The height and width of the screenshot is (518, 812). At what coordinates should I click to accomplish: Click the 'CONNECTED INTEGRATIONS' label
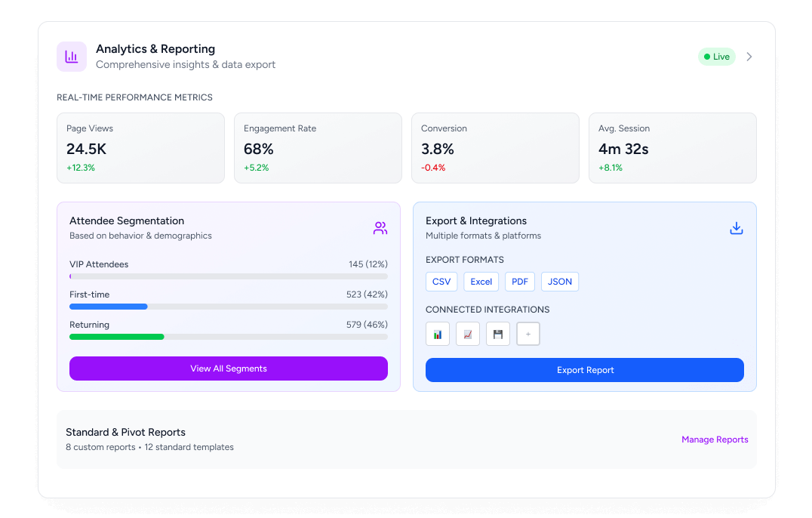coord(488,310)
